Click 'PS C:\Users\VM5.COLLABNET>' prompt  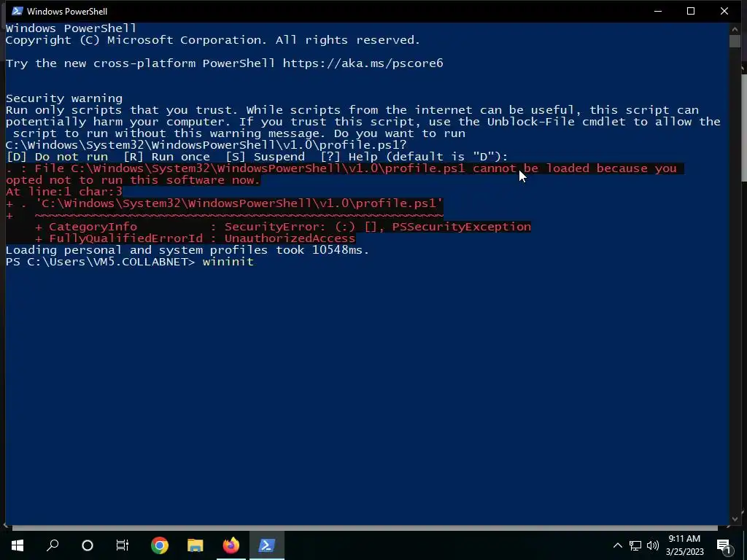click(101, 262)
